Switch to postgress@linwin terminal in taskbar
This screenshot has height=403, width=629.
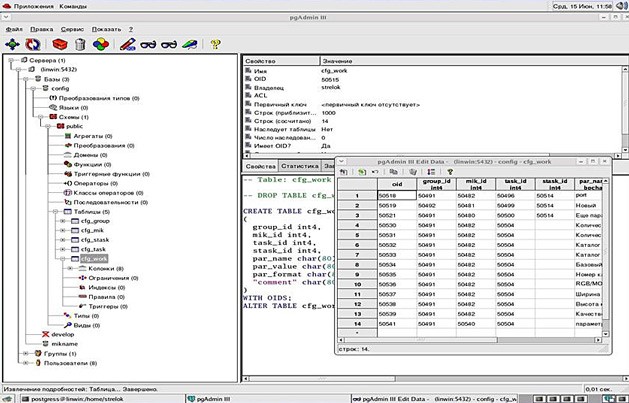click(x=101, y=399)
